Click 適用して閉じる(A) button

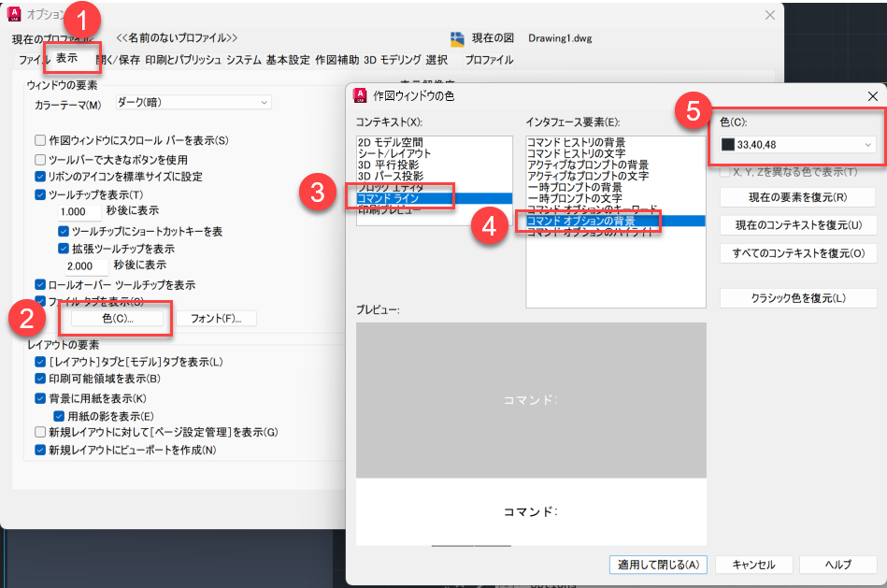tap(658, 565)
